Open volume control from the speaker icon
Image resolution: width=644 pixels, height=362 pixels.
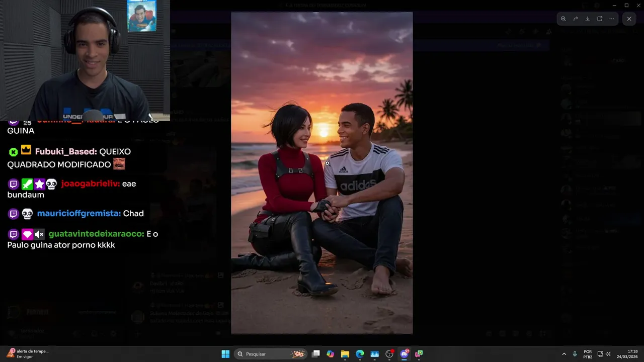pos(608,354)
